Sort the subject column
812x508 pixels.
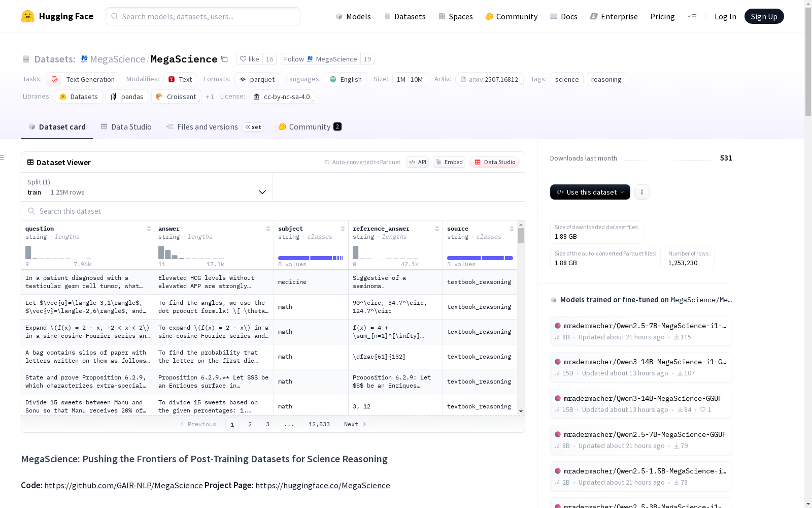point(343,229)
